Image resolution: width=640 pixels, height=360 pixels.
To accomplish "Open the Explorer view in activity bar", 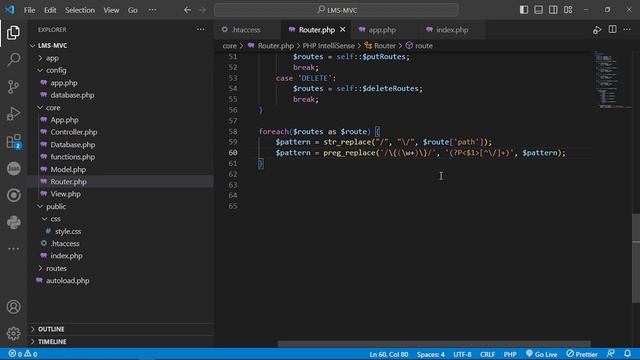I will tap(13, 33).
